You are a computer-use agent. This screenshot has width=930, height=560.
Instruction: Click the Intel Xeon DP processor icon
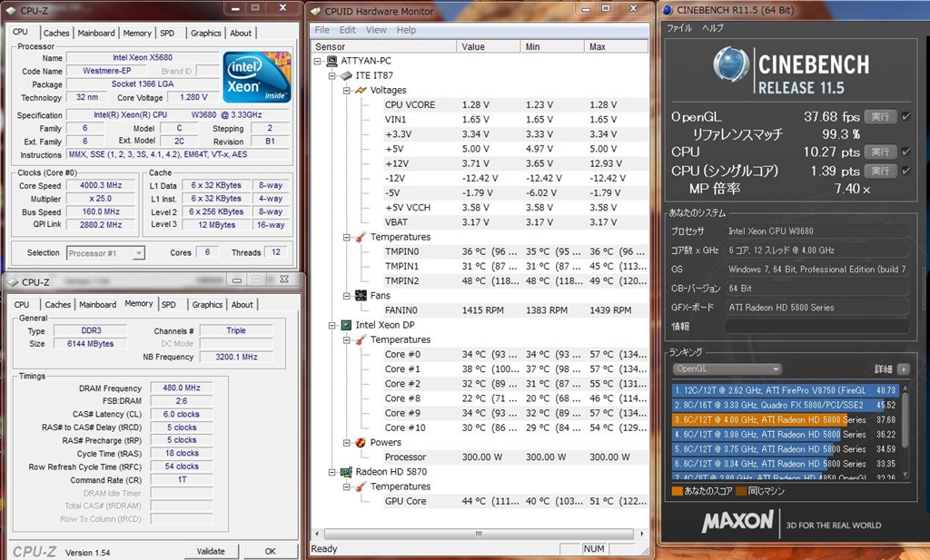[346, 325]
